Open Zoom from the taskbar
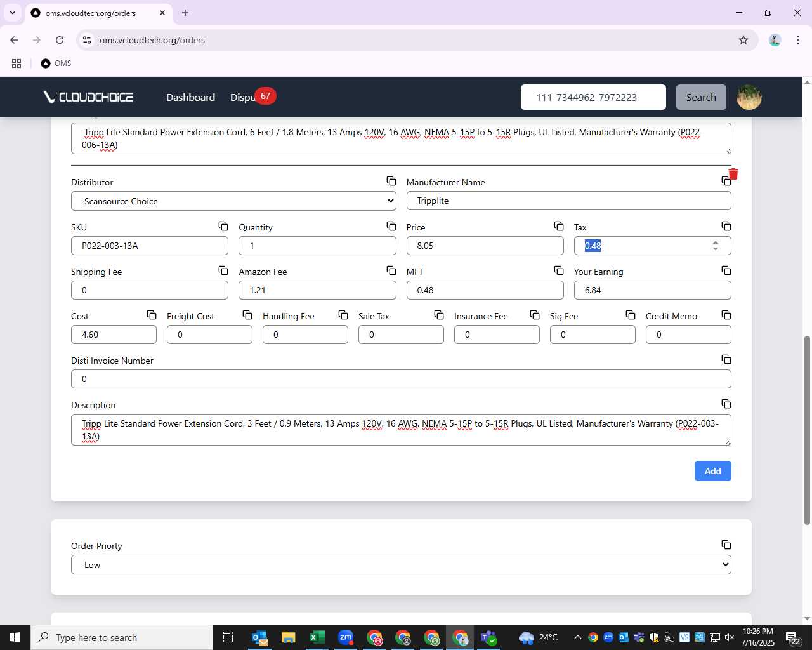 tap(346, 637)
